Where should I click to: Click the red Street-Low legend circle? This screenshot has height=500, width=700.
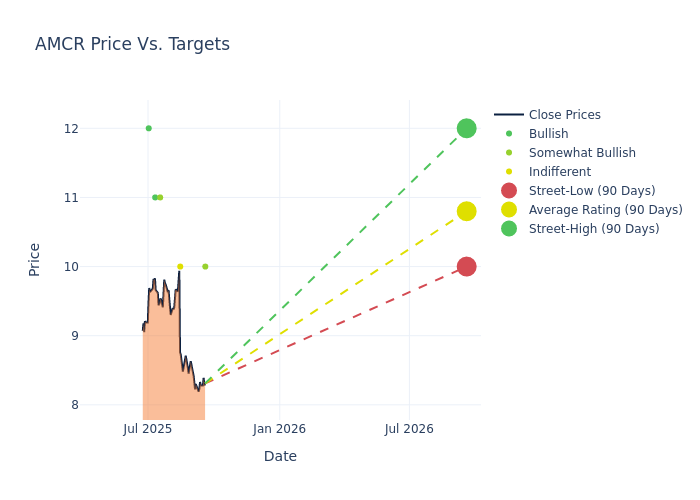click(509, 191)
